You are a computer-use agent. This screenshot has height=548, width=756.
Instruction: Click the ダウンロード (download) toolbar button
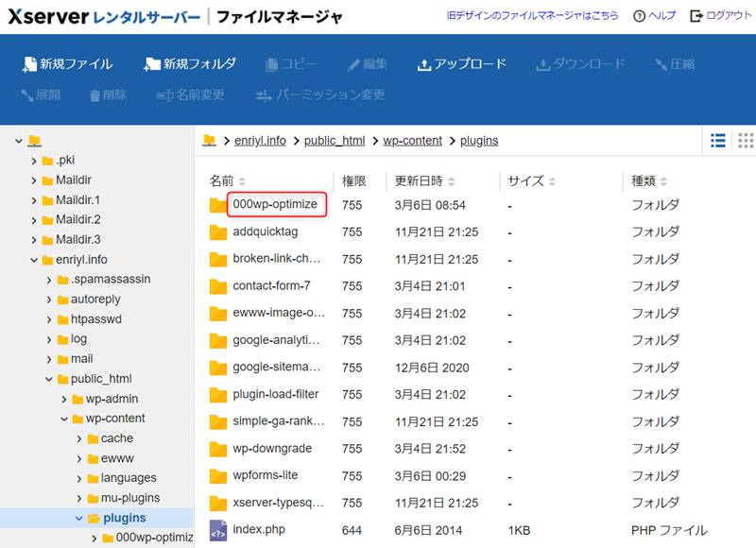(x=580, y=64)
